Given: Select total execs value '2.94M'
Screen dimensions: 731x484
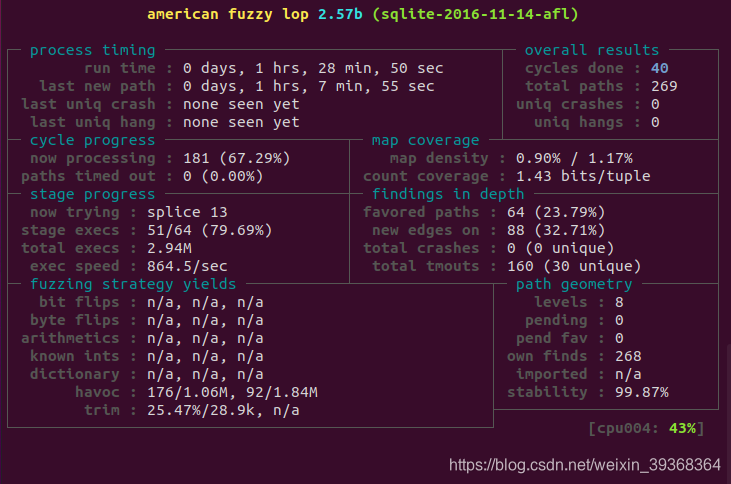Looking at the screenshot, I should 169,249.
